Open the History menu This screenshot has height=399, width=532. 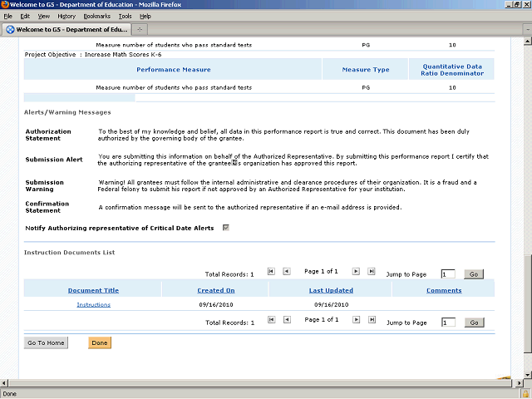pyautogui.click(x=66, y=17)
